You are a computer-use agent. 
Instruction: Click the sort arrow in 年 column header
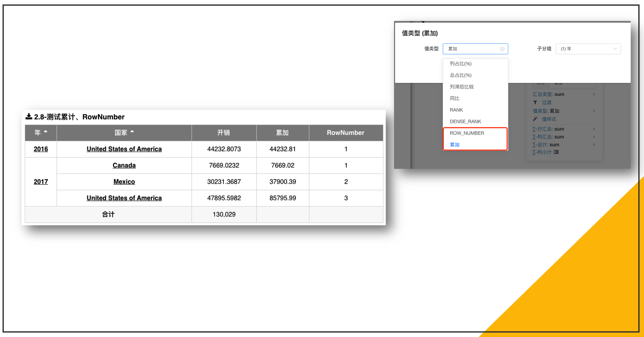click(46, 131)
